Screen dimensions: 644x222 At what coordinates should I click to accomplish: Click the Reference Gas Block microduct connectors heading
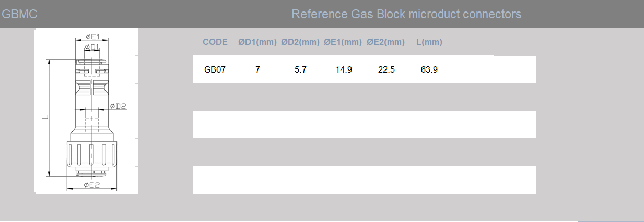(x=406, y=14)
